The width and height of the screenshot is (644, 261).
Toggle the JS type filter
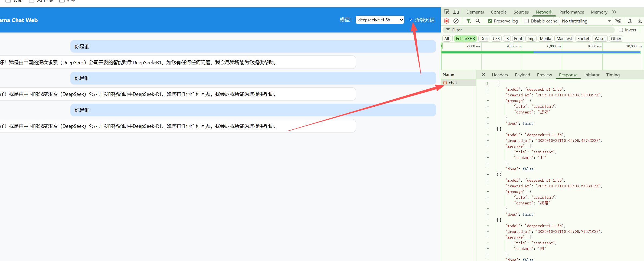[x=507, y=39]
